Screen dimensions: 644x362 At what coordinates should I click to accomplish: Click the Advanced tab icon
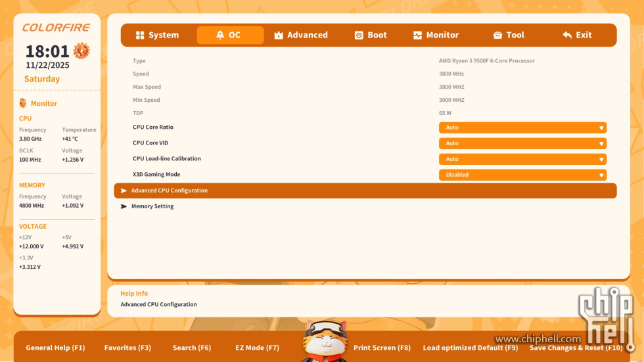279,35
